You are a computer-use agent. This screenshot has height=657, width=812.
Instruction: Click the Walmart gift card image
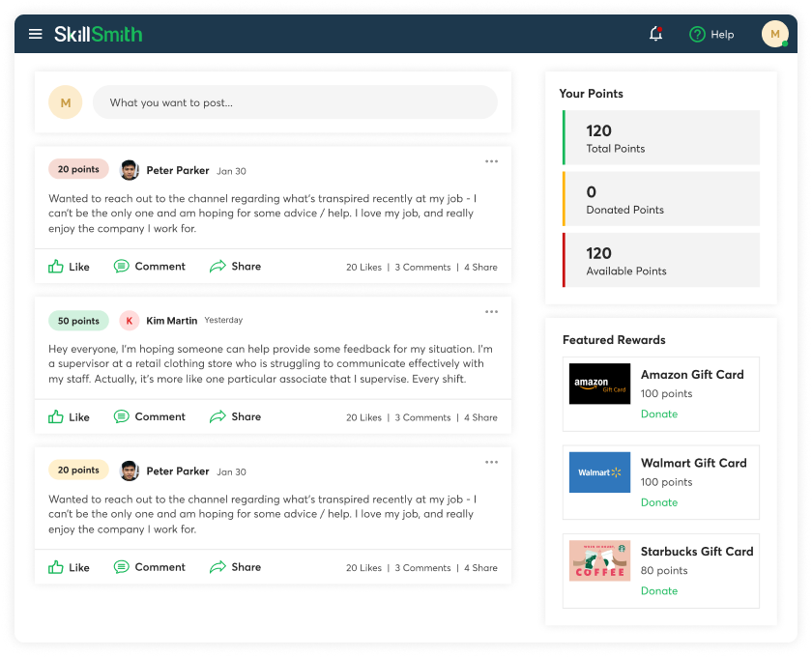click(x=599, y=472)
